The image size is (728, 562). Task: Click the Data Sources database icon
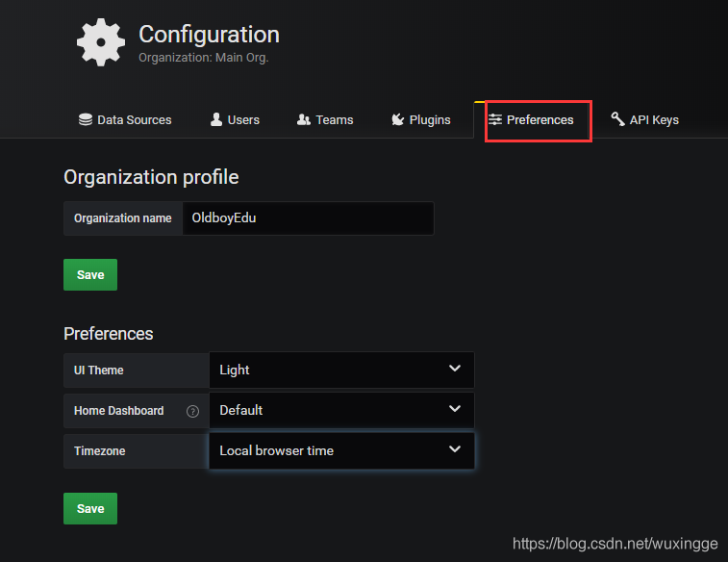(86, 119)
